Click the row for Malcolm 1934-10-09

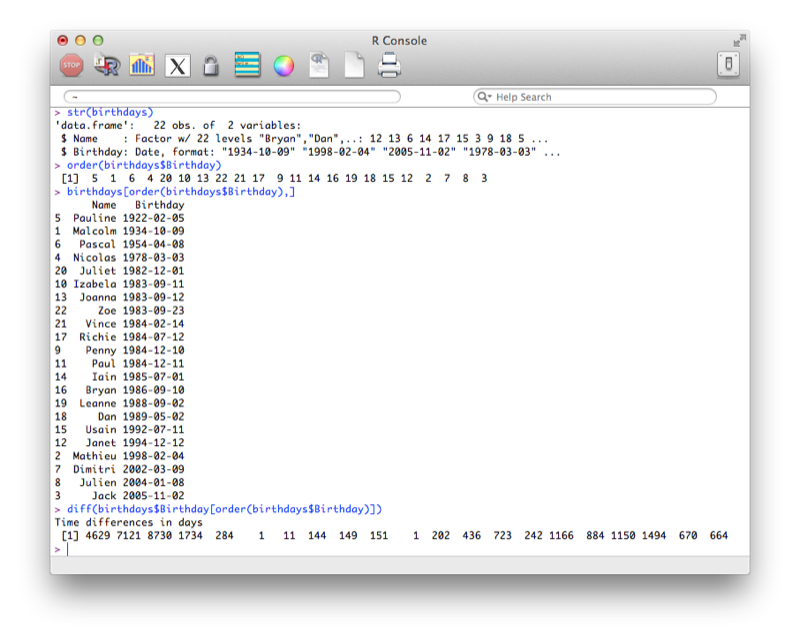tap(119, 231)
